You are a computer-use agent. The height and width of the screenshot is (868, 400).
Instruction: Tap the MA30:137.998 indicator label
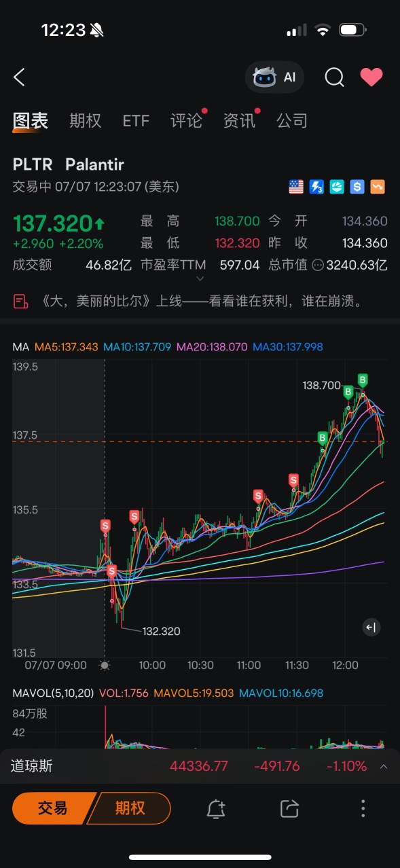click(x=288, y=347)
